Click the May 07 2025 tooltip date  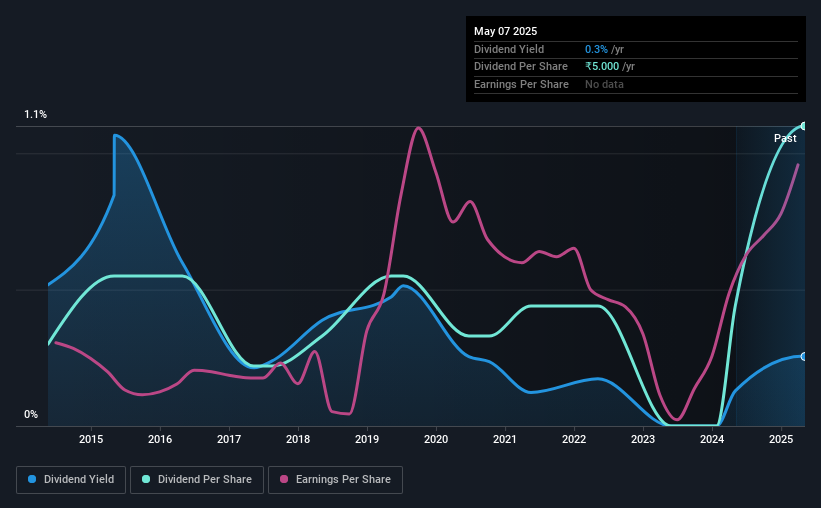tap(505, 31)
